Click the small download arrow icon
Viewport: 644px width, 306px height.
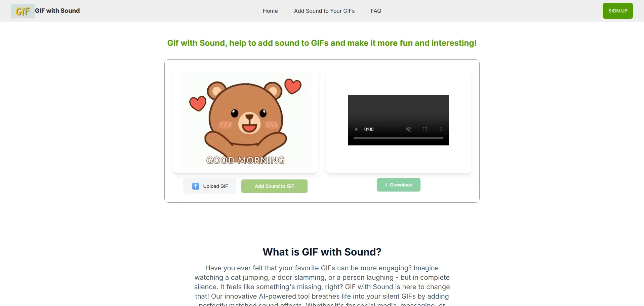tap(386, 185)
